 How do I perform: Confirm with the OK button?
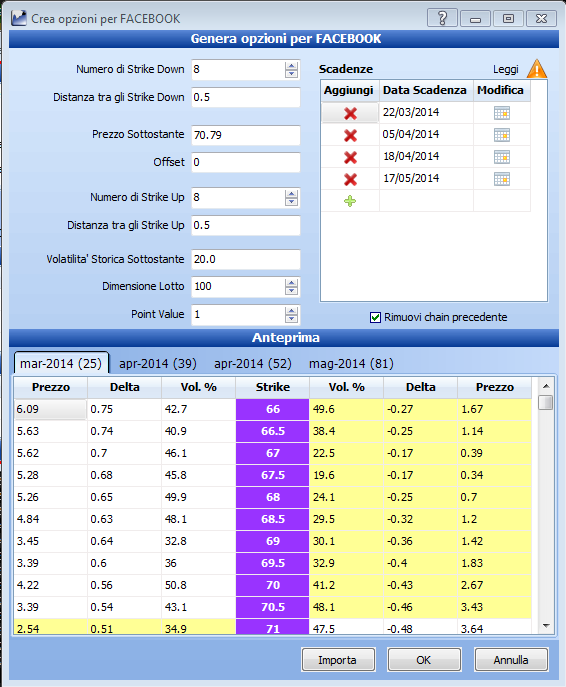click(424, 660)
